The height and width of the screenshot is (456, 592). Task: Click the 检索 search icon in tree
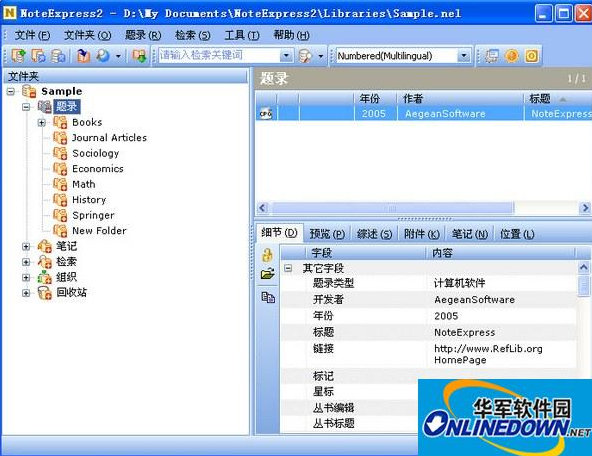tap(45, 262)
